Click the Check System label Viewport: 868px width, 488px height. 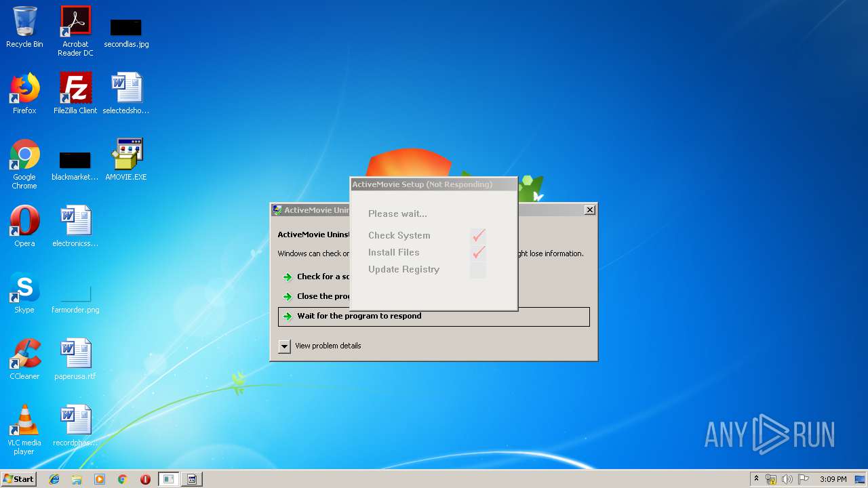pyautogui.click(x=399, y=235)
